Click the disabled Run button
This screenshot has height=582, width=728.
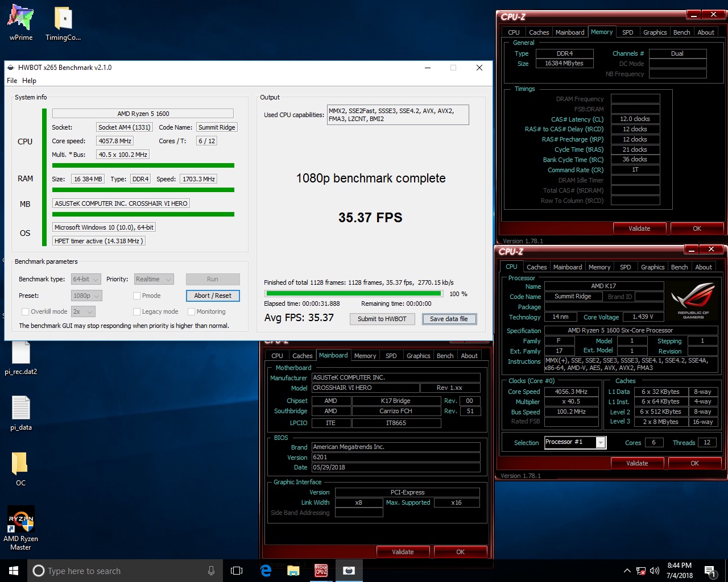point(213,279)
